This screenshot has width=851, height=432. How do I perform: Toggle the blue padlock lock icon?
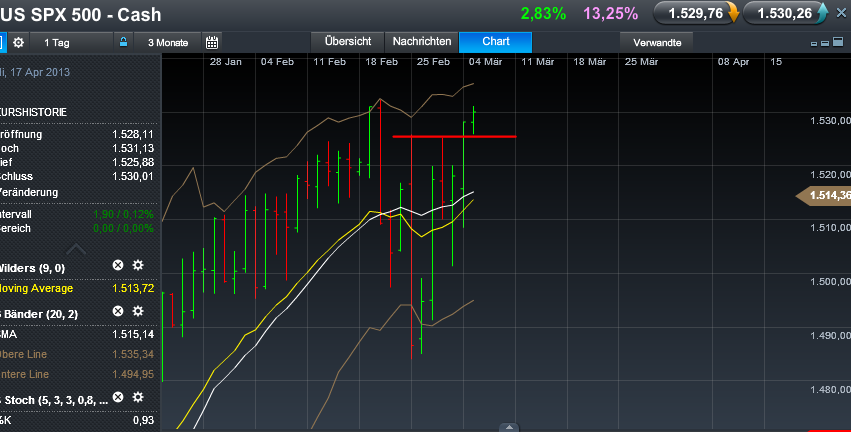[x=123, y=42]
